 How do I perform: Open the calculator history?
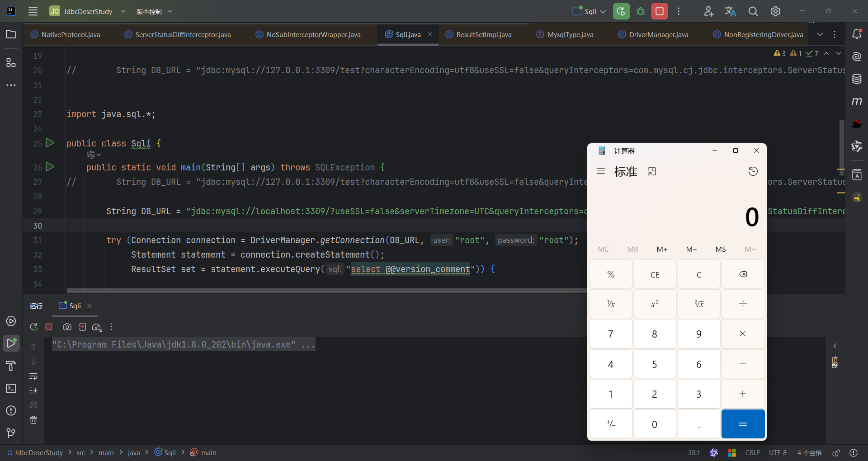[x=753, y=171]
